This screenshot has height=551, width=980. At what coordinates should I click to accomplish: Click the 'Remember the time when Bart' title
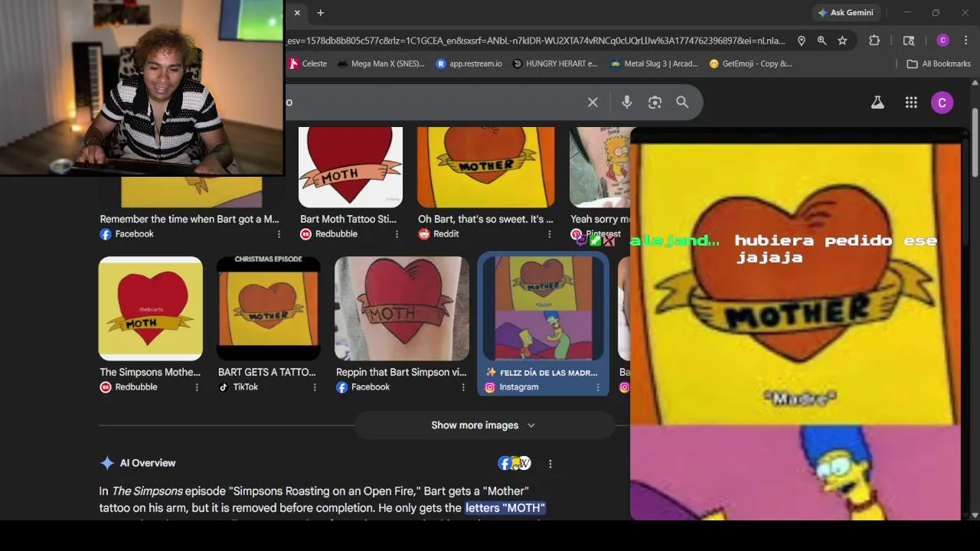coord(189,219)
